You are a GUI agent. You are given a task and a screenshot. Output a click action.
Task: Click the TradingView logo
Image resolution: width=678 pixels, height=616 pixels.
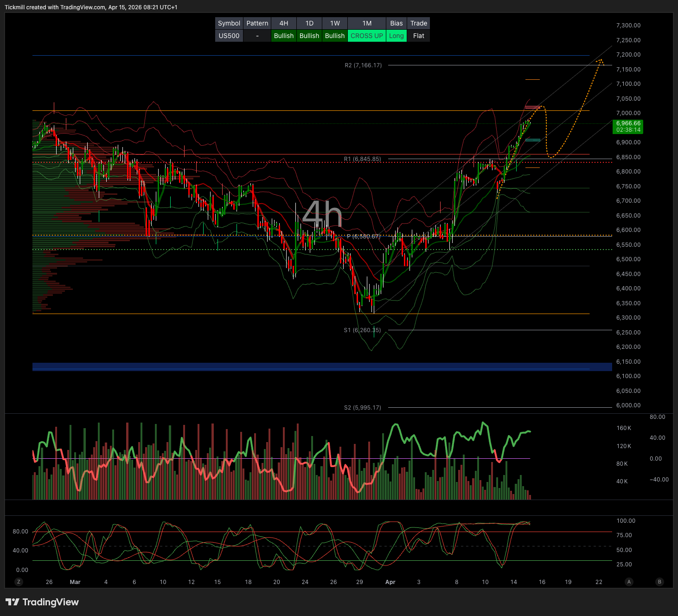42,602
